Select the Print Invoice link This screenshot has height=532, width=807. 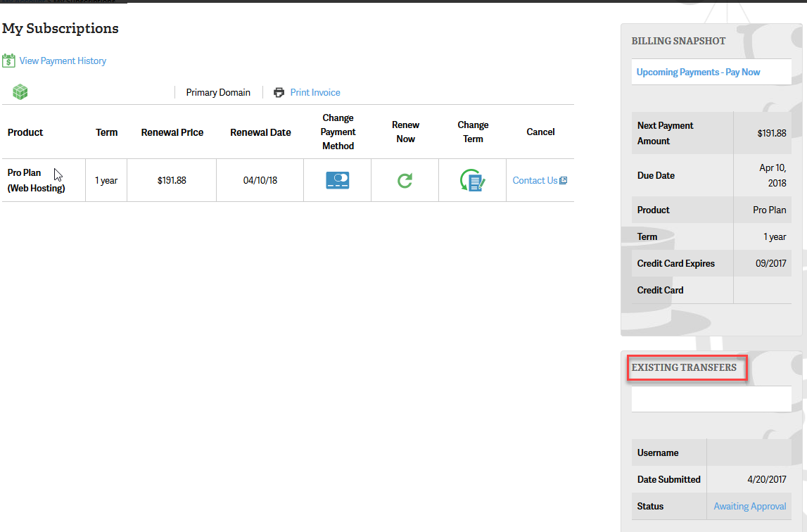click(x=314, y=92)
